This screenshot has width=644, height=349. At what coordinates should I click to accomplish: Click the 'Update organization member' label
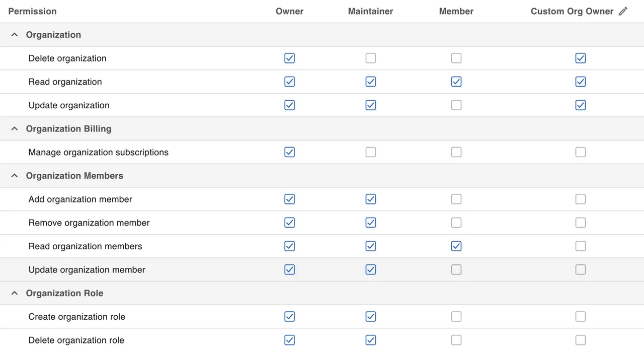tap(87, 270)
